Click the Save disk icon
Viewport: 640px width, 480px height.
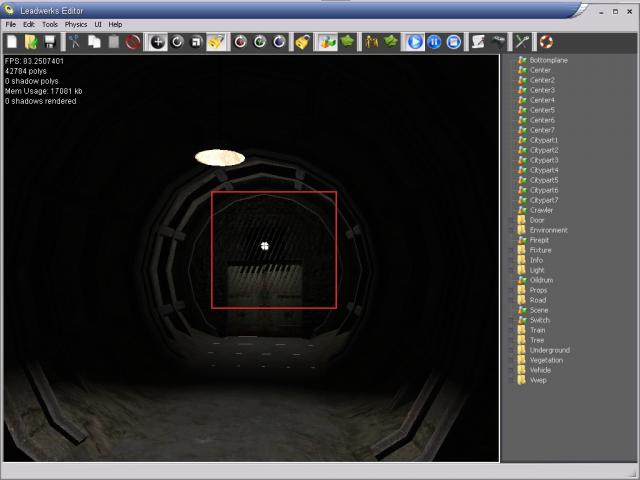click(50, 42)
